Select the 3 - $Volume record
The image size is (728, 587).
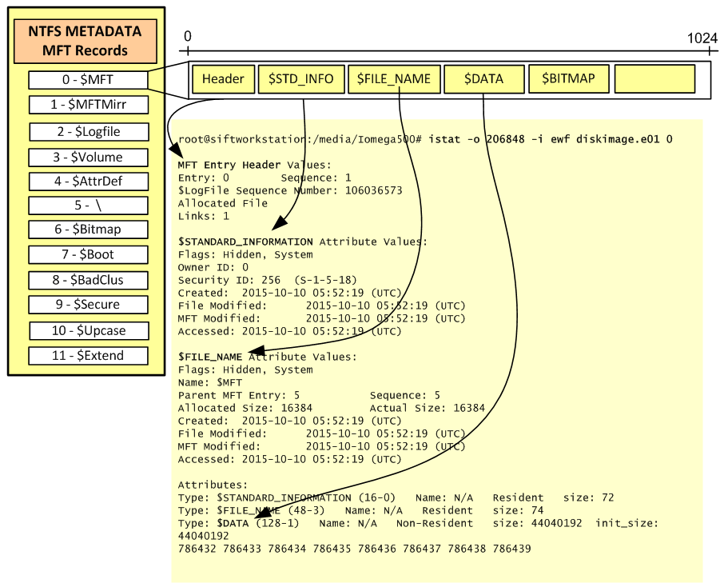pyautogui.click(x=88, y=157)
